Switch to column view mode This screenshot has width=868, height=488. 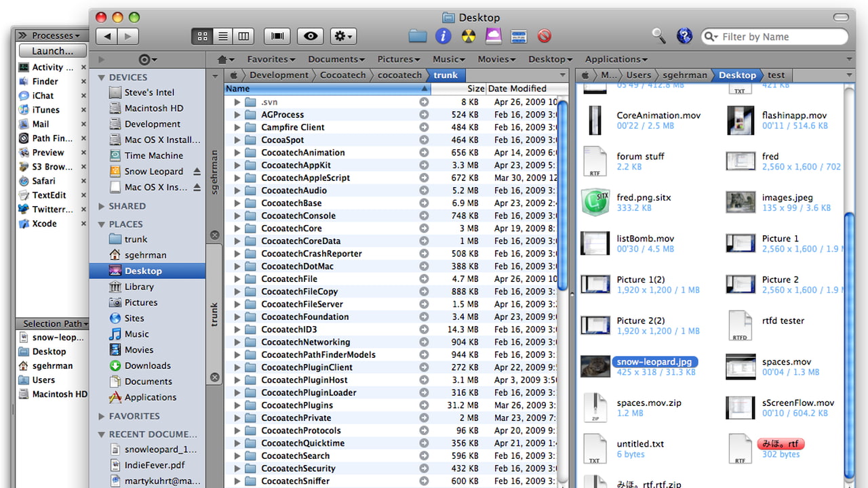[x=243, y=36]
